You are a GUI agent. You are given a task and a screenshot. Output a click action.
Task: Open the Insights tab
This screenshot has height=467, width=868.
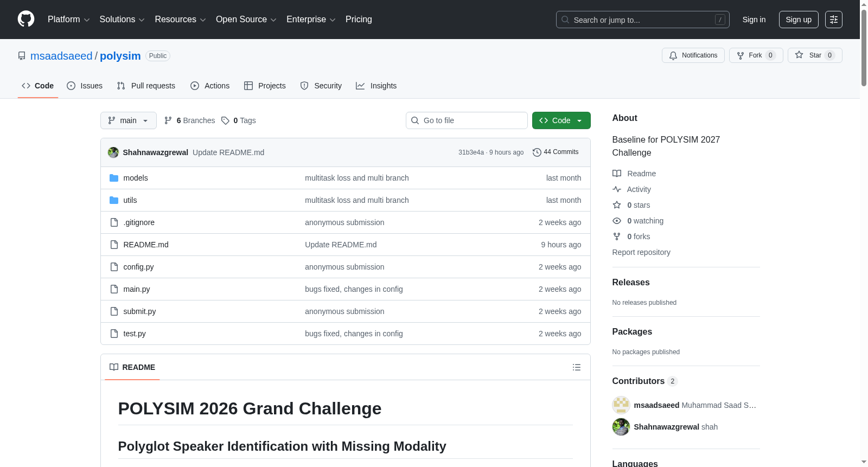(x=376, y=86)
